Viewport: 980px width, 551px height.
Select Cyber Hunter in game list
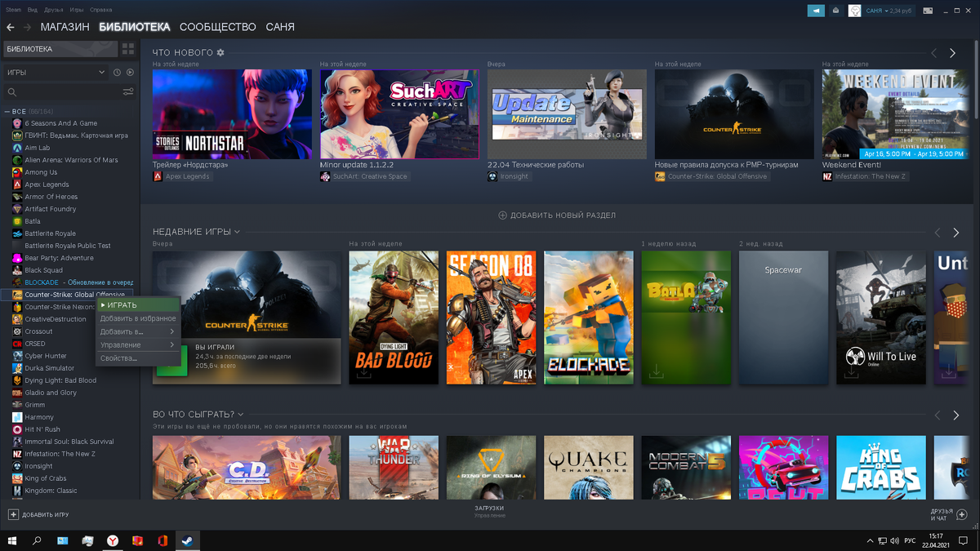[46, 356]
